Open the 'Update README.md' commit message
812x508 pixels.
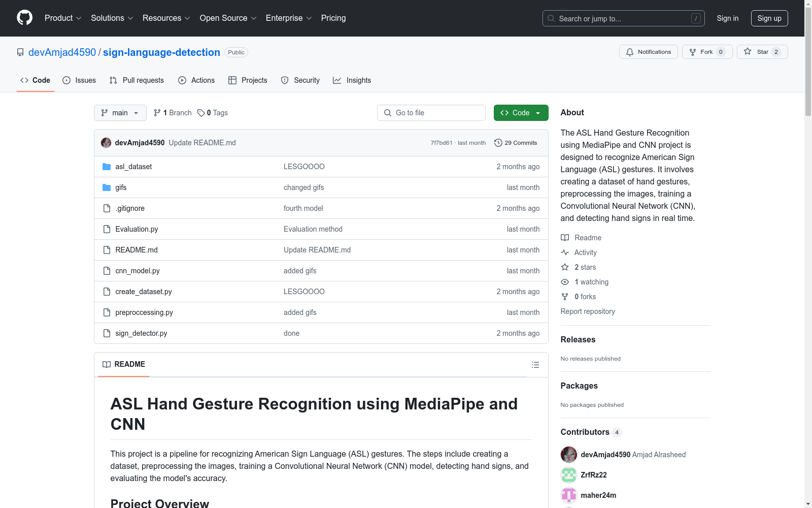(202, 143)
